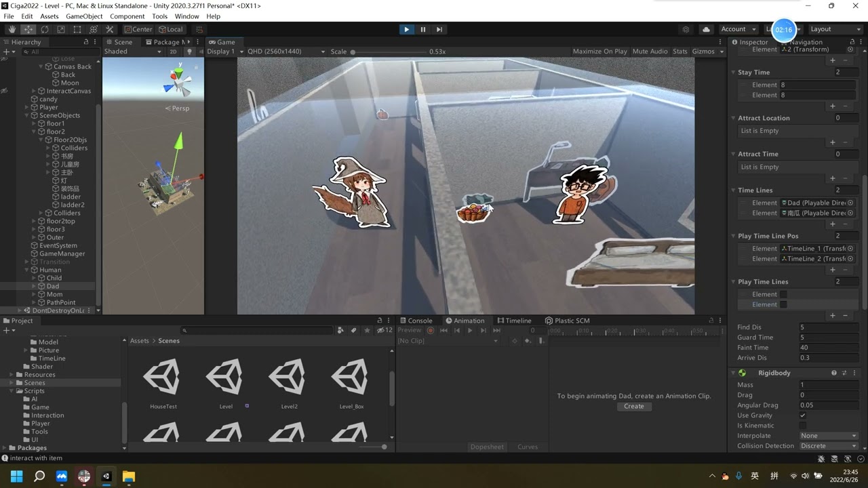Click Search by Label icon in Project

click(x=353, y=330)
